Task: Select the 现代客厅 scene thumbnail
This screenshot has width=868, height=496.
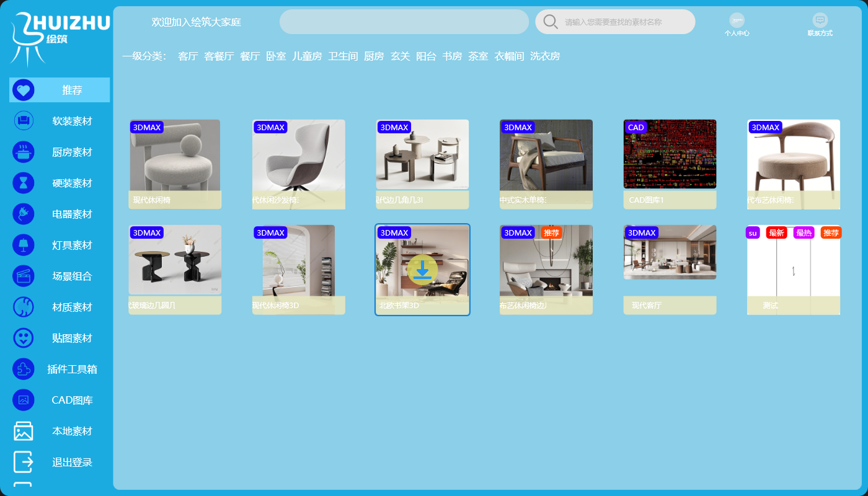Action: coord(670,253)
